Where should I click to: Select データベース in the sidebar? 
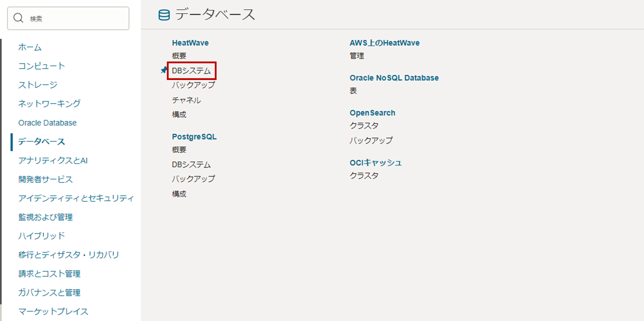coord(42,141)
